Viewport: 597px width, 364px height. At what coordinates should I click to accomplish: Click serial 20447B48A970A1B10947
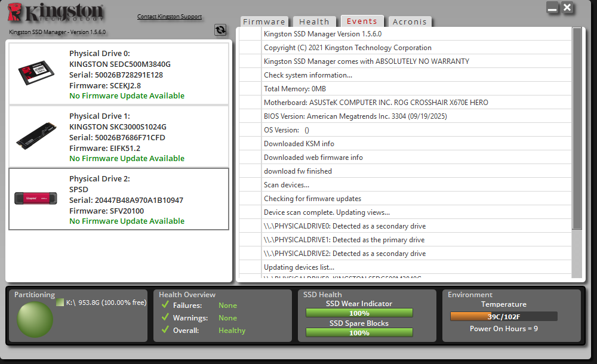point(126,200)
